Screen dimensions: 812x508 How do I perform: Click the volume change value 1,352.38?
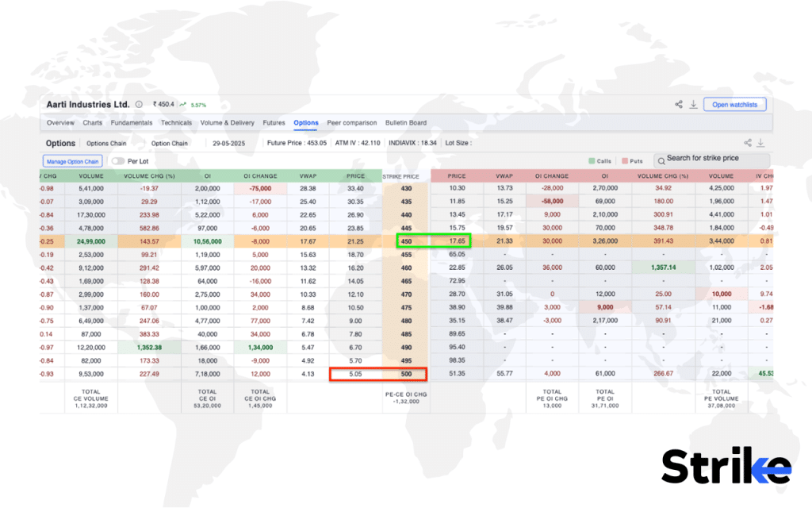(x=149, y=348)
